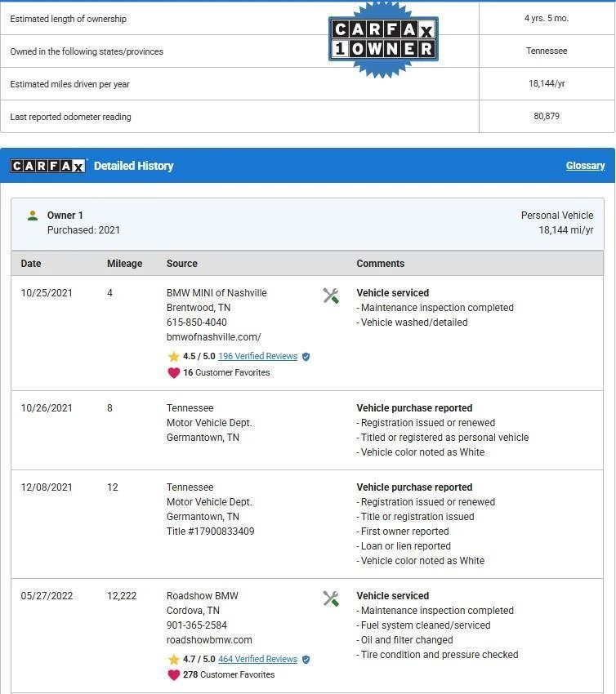Click the verified shield beside 196 Verified Reviews

pos(306,357)
